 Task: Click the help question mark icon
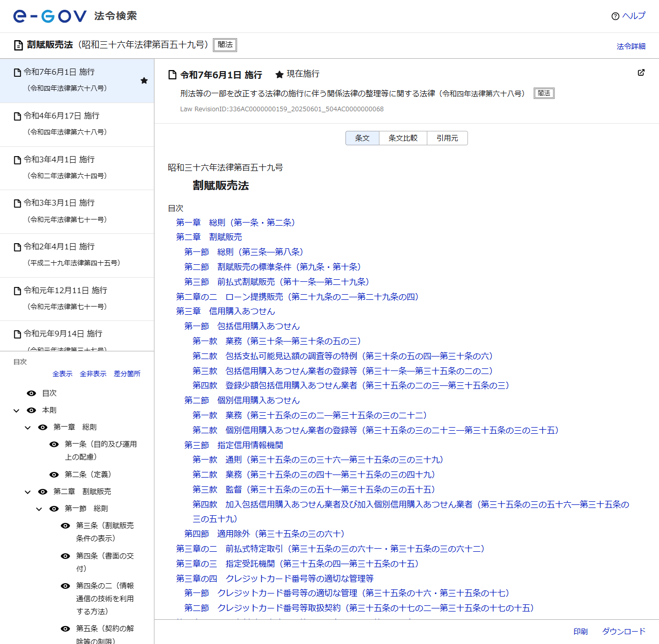(615, 16)
